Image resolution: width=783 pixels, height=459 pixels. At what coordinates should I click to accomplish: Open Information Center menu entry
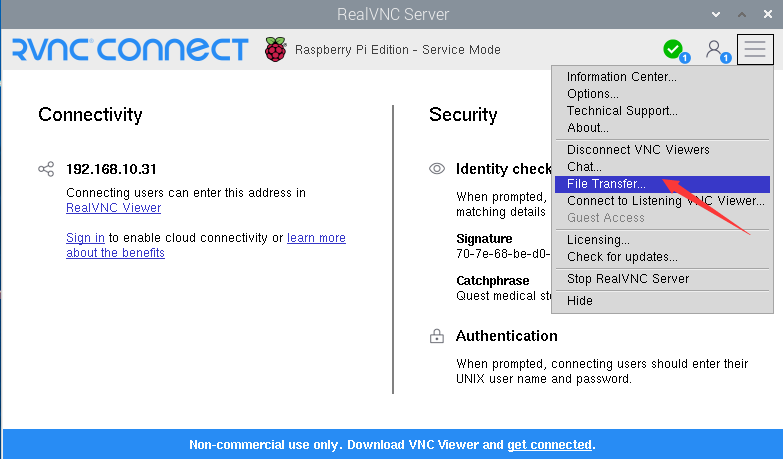662,76
